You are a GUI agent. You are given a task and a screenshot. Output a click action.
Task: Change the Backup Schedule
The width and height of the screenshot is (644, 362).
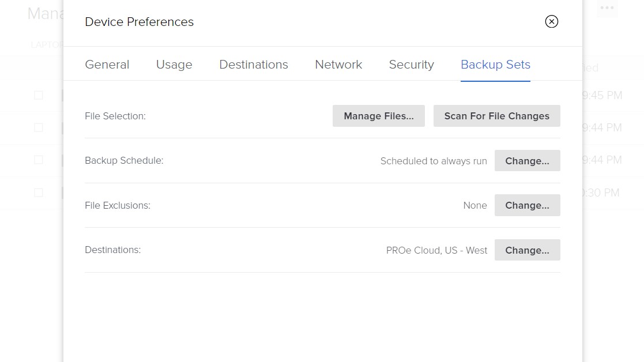[x=527, y=160]
